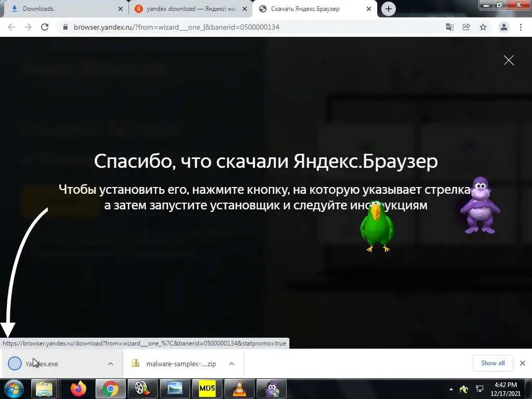532x399 pixels.
Task: Switch to Chrome in the taskbar
Action: [111, 389]
